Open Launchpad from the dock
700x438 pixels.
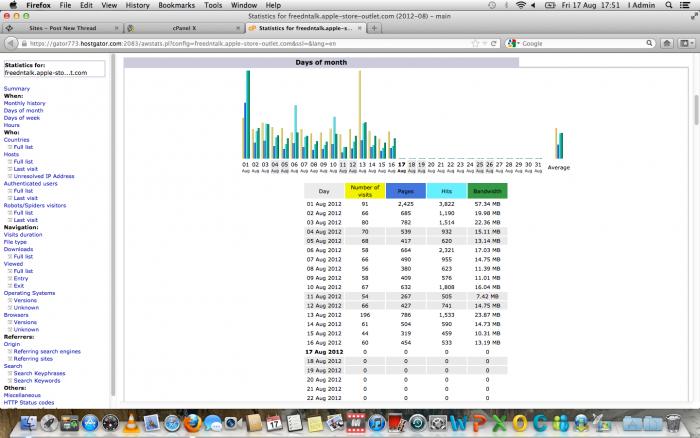(49, 422)
